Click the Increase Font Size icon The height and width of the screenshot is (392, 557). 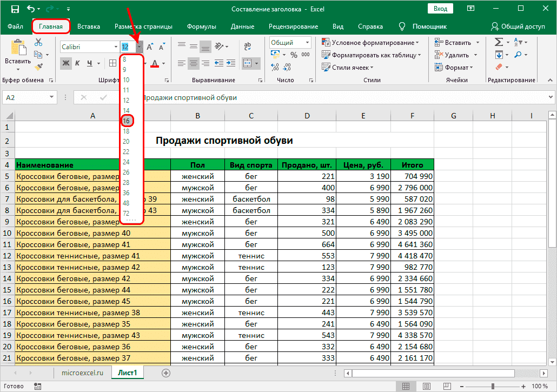[x=150, y=47]
